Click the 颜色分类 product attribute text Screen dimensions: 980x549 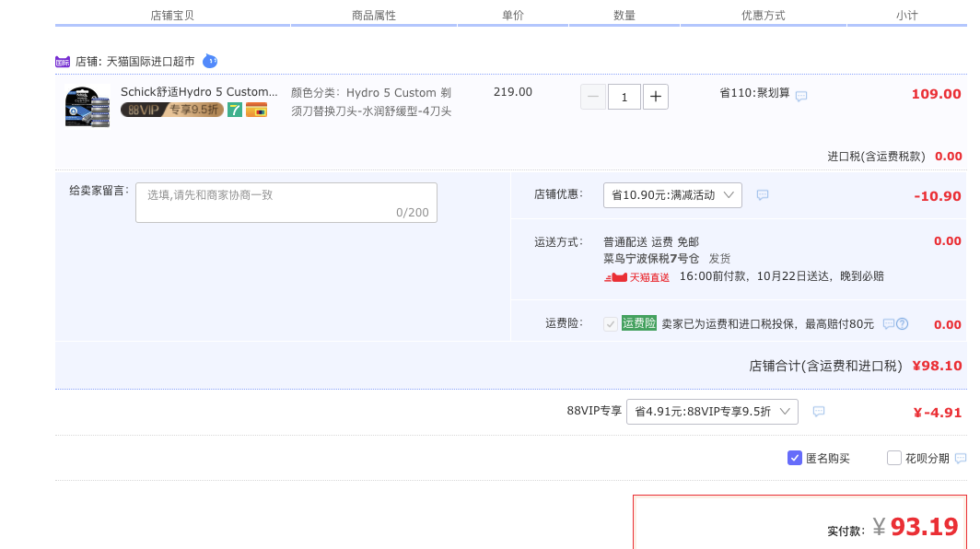click(x=371, y=102)
